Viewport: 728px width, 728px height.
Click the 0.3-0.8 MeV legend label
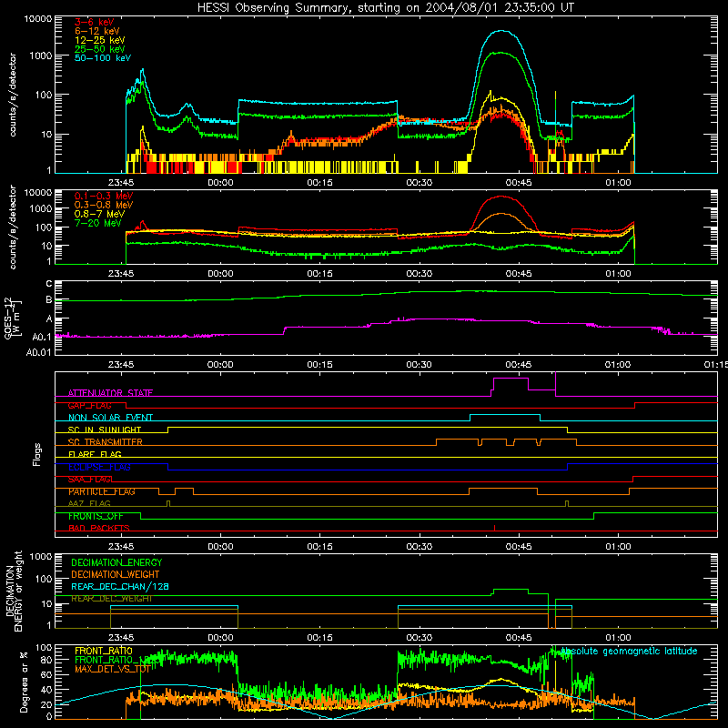coord(104,205)
